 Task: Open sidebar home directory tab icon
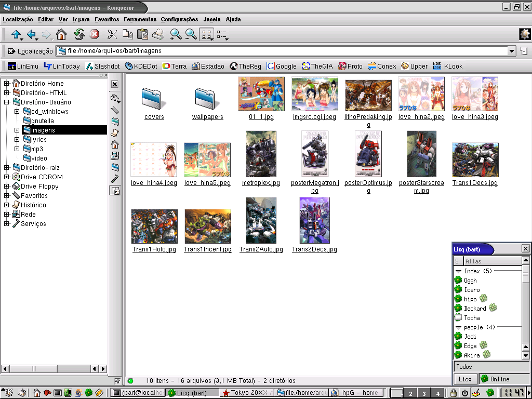pyautogui.click(x=115, y=144)
